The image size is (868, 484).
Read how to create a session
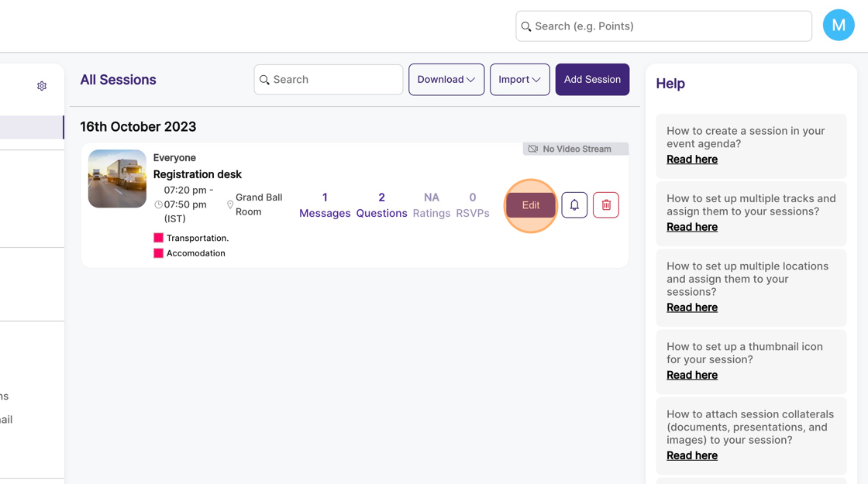[692, 160]
